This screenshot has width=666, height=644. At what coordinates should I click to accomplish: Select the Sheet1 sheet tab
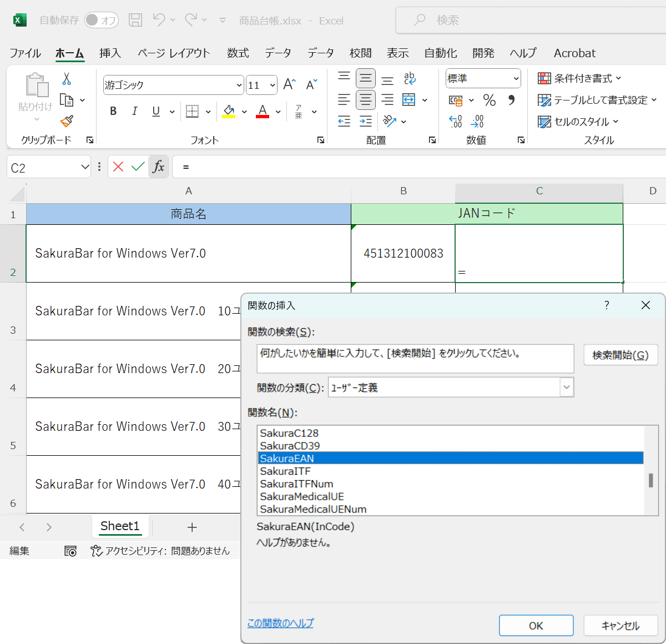click(x=120, y=526)
